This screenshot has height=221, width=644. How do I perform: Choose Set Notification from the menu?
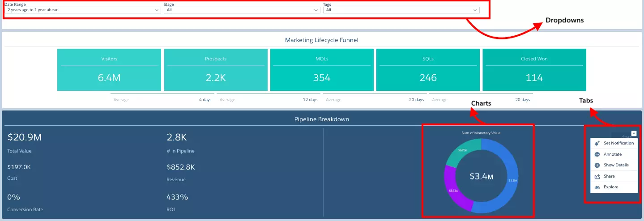tap(614, 143)
